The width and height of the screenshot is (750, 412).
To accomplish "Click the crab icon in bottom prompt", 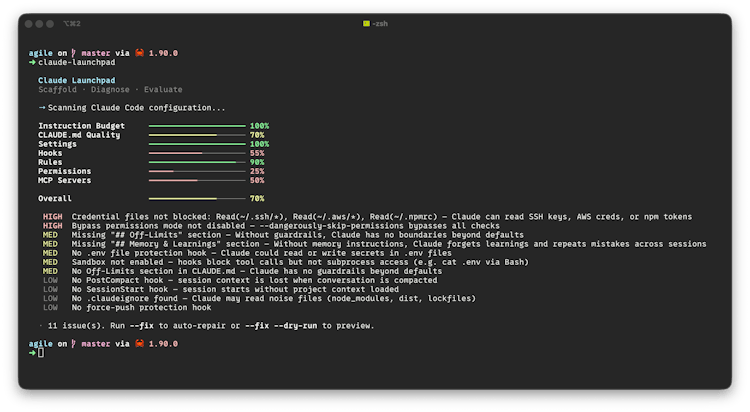I will (x=126, y=343).
